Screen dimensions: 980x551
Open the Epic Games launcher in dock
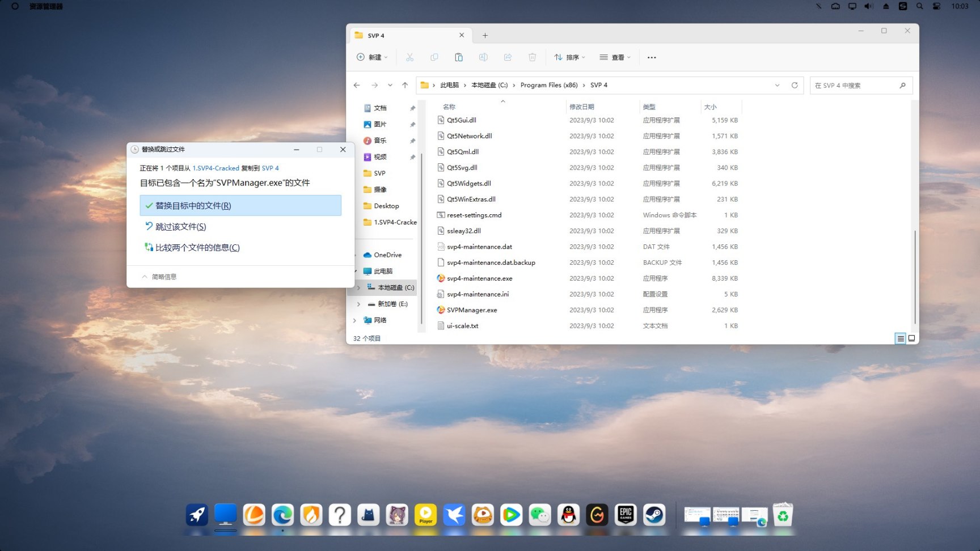(626, 515)
